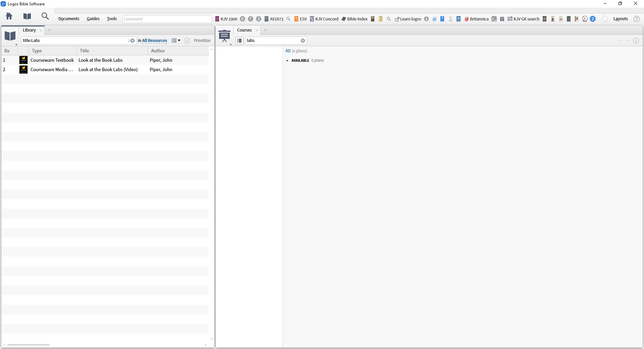Viewport: 644px width, 349px height.
Task: Add a new tab next to Library
Action: pos(49,30)
